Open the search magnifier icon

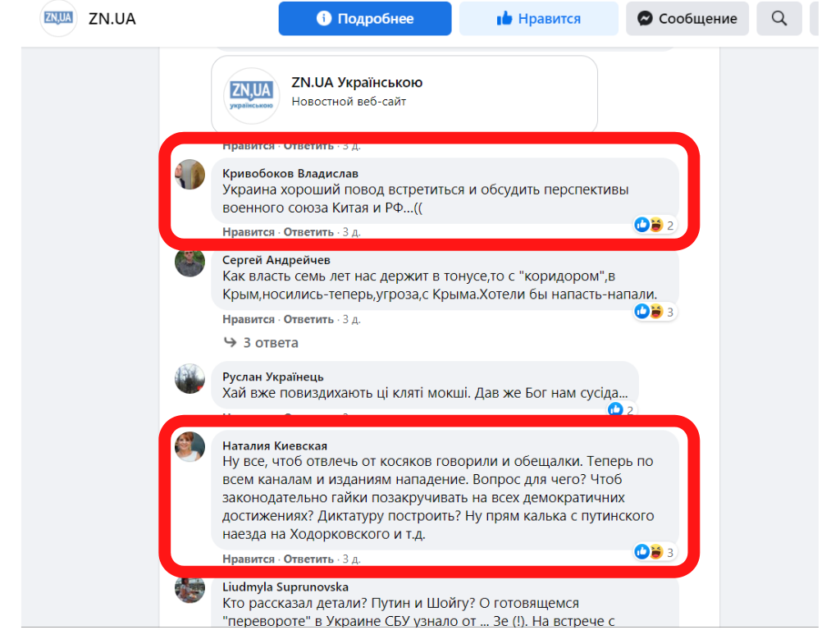click(779, 19)
